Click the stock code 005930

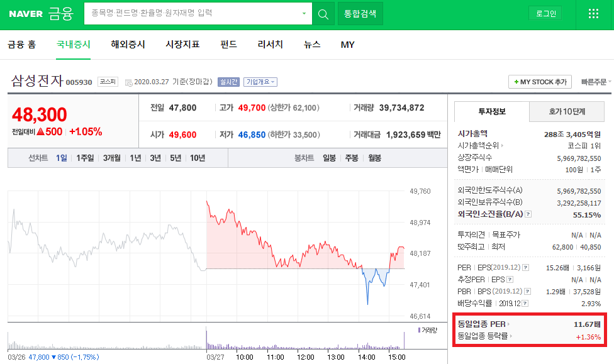coord(79,82)
